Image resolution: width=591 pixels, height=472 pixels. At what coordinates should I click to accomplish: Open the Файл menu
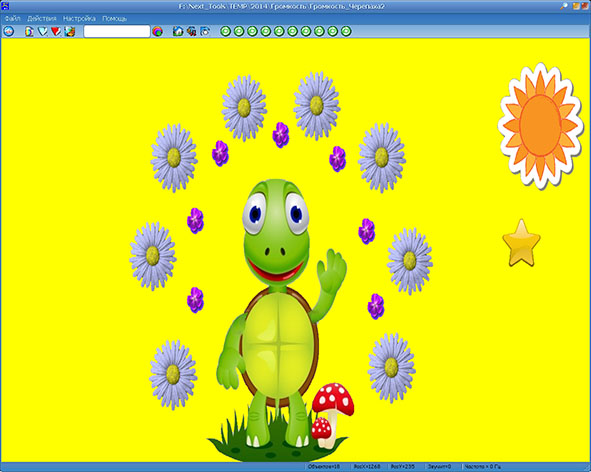(12, 18)
